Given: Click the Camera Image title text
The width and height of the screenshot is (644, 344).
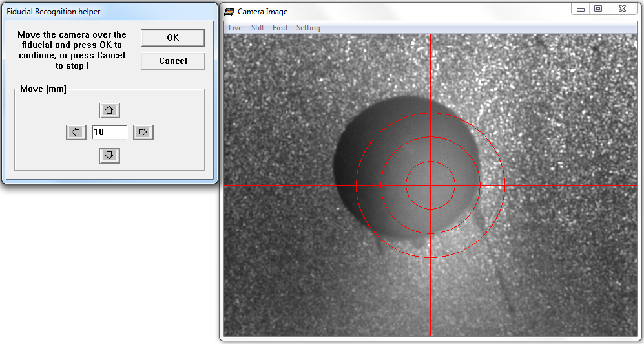Looking at the screenshot, I should [262, 12].
